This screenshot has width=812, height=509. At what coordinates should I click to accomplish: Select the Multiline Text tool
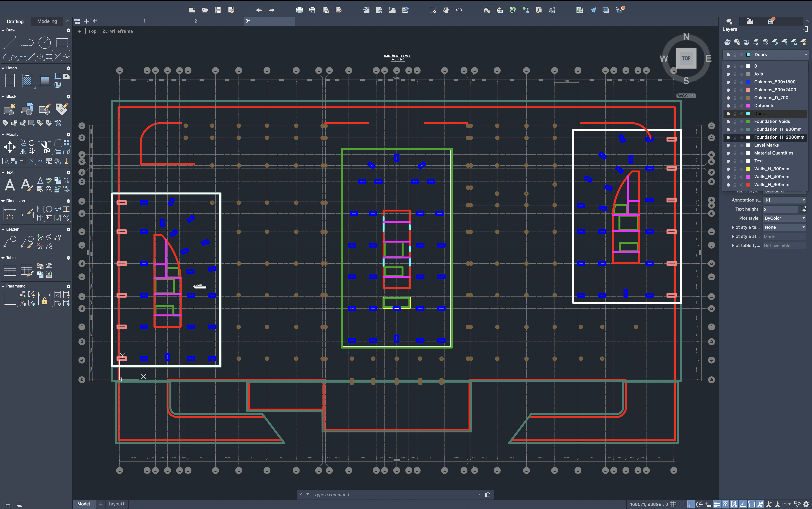pos(10,185)
